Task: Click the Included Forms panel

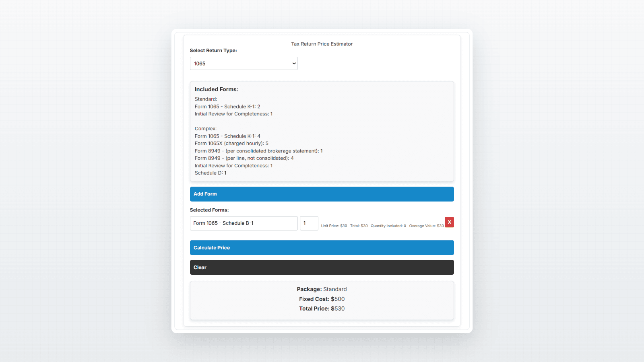Action: coord(322,132)
